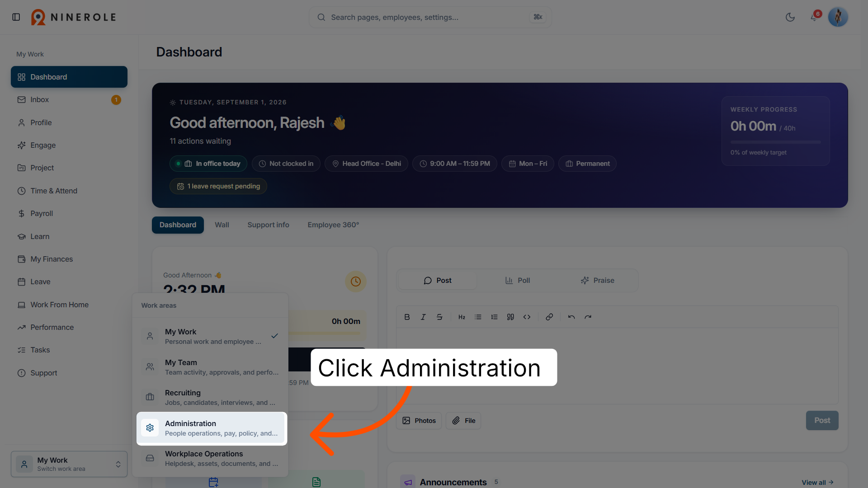Click the Head Office - Delhi chip
Image resolution: width=868 pixels, height=488 pixels.
366,164
